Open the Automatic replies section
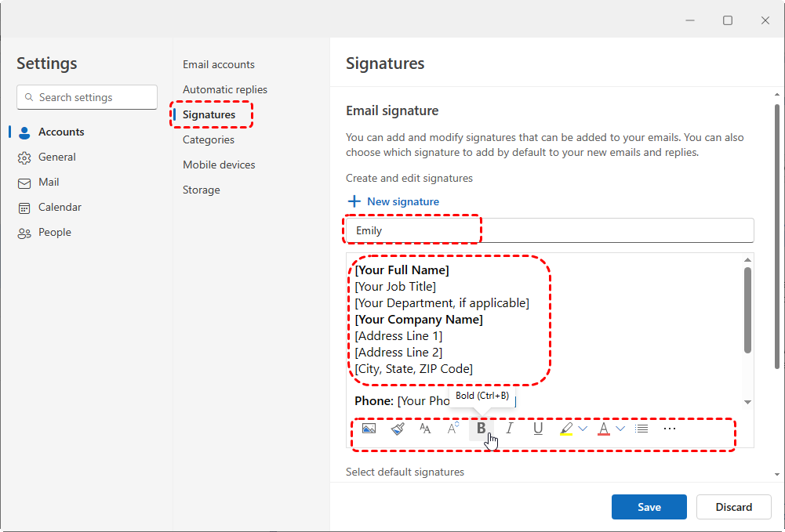This screenshot has height=532, width=785. (225, 89)
